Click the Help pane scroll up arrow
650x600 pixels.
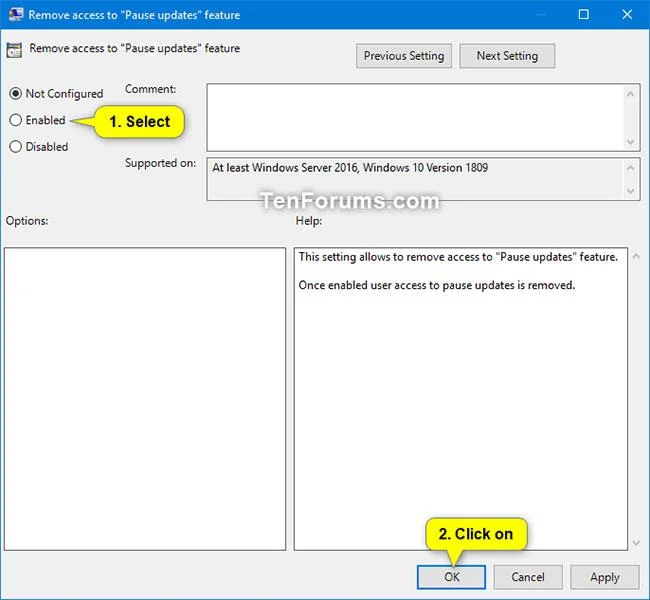point(636,257)
